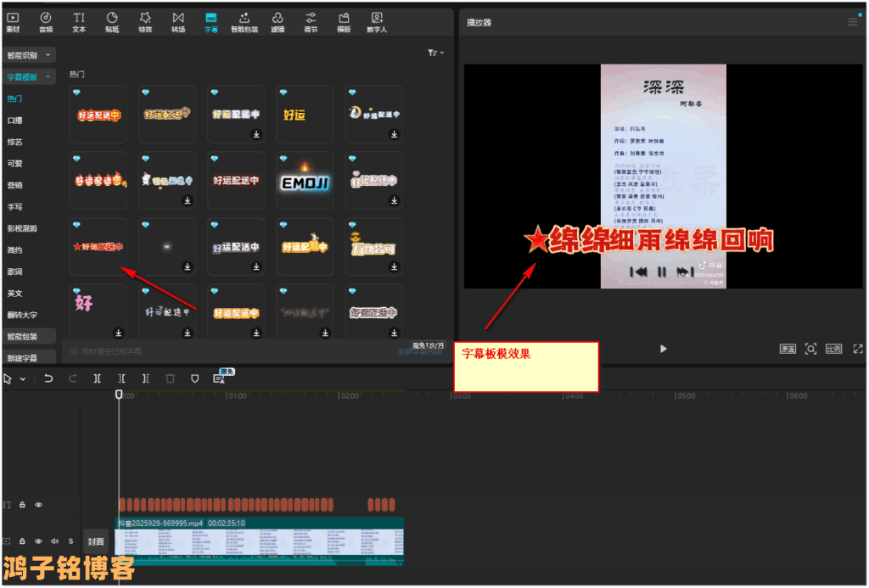Mute the main video track speaker
This screenshot has width=869, height=588.
(54, 541)
